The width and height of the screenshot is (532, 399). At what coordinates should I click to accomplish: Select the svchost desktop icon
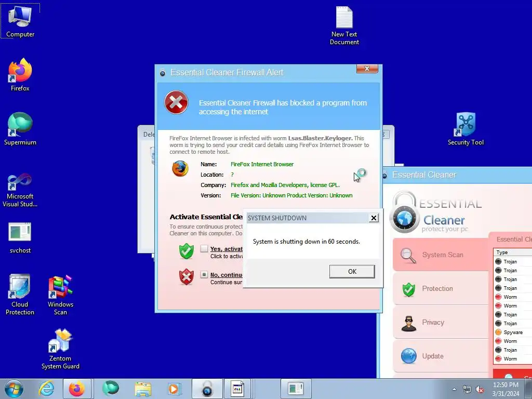click(20, 237)
